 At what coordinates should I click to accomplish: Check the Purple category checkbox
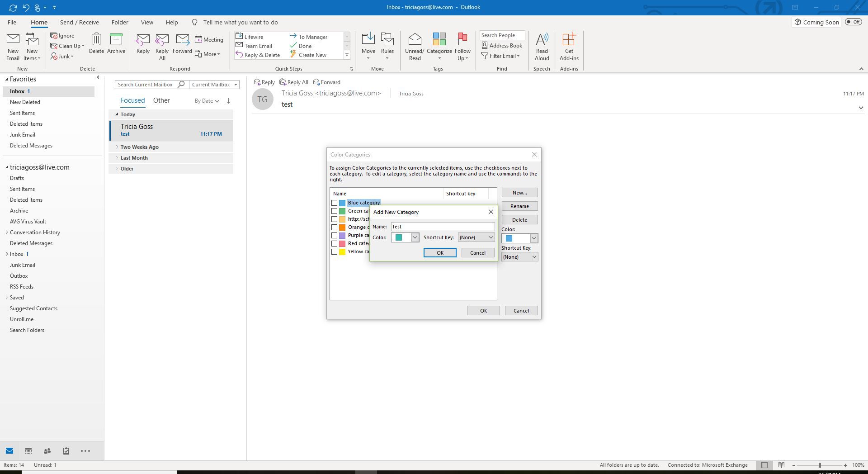(335, 236)
